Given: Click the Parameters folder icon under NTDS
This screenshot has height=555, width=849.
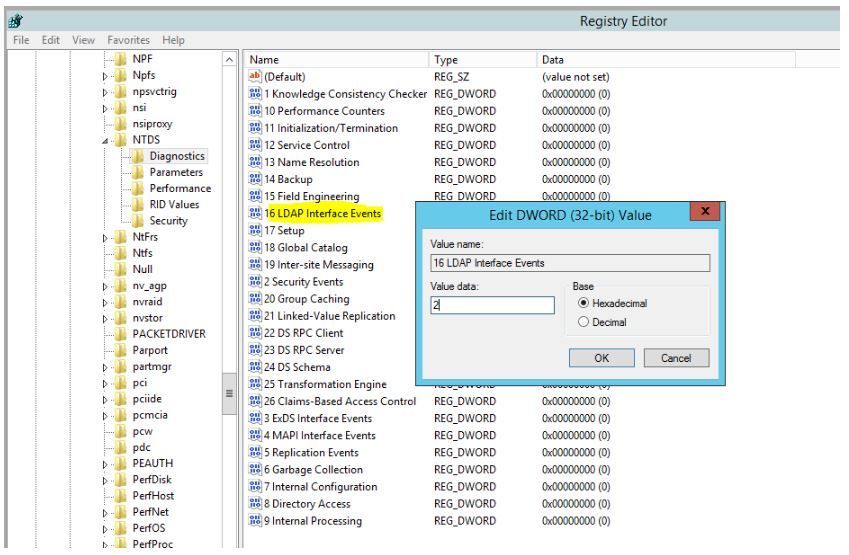Looking at the screenshot, I should 138,172.
